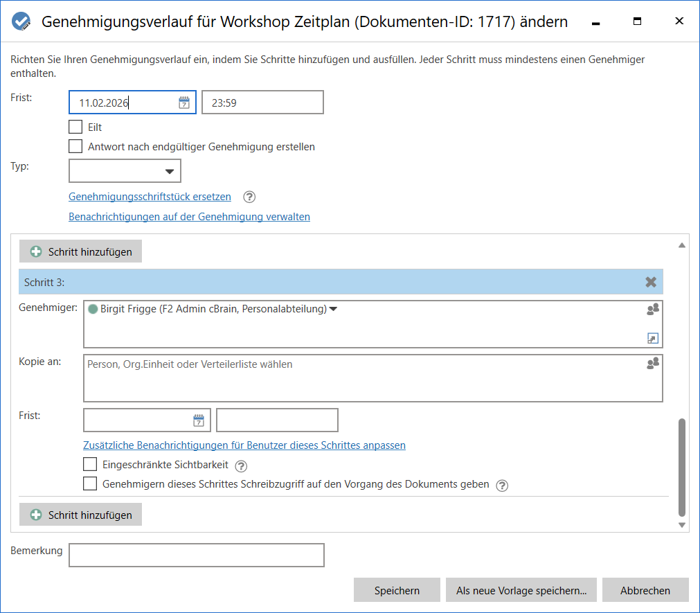The image size is (700, 613).
Task: Toggle Eingeschränkte Sichtbarkeit checkbox
Action: pos(90,464)
